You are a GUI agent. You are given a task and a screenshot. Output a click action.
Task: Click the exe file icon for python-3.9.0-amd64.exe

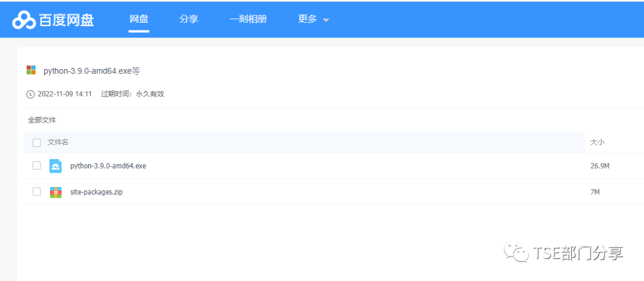[55, 166]
